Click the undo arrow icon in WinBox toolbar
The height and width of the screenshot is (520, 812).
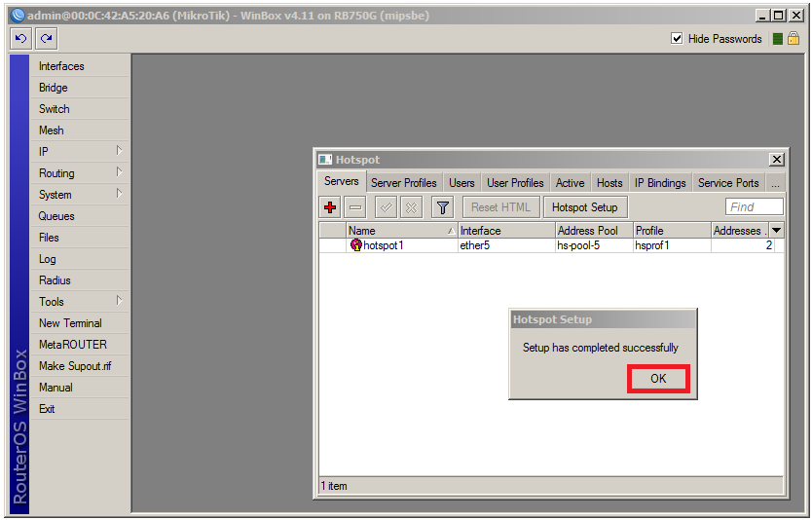click(x=21, y=39)
